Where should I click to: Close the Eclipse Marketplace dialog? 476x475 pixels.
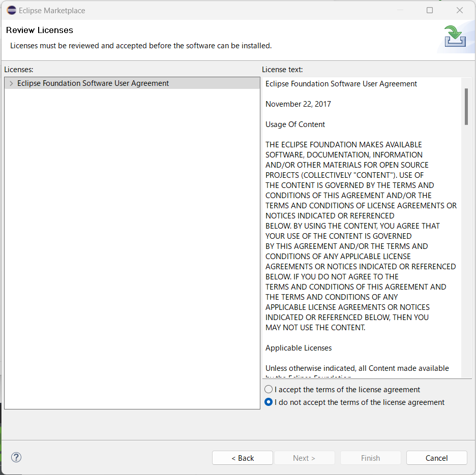(x=460, y=10)
